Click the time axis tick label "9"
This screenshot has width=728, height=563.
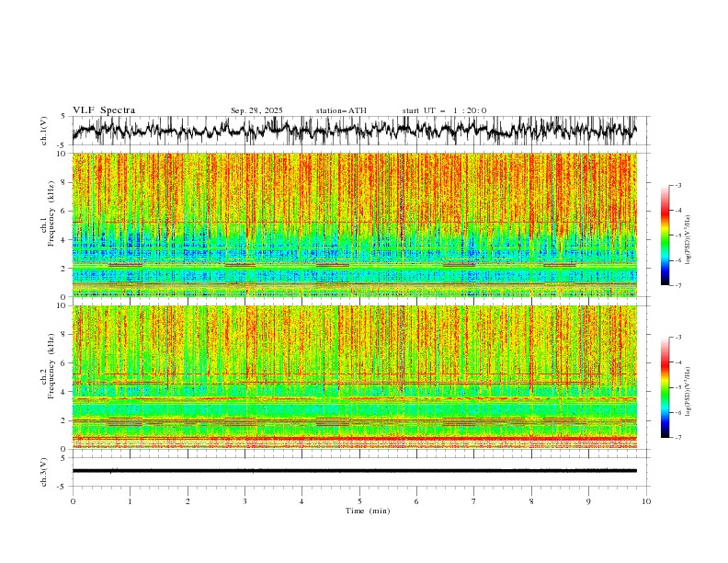[588, 501]
